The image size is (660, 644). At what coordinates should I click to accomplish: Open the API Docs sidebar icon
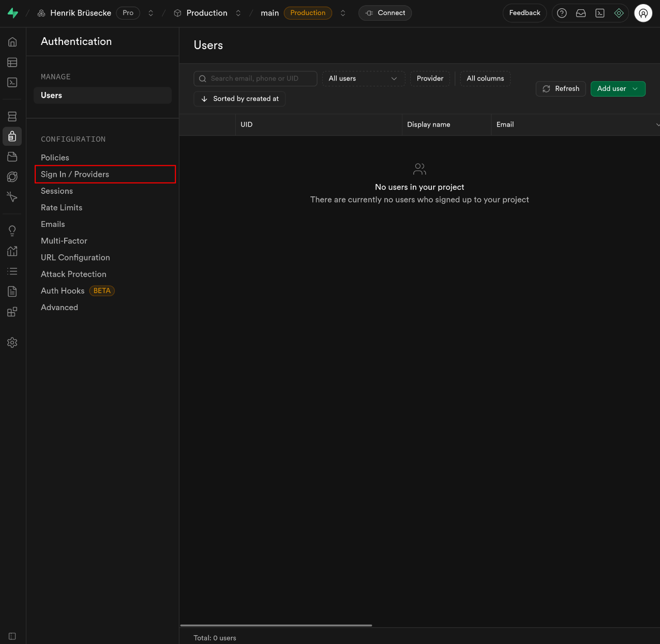[x=12, y=291]
